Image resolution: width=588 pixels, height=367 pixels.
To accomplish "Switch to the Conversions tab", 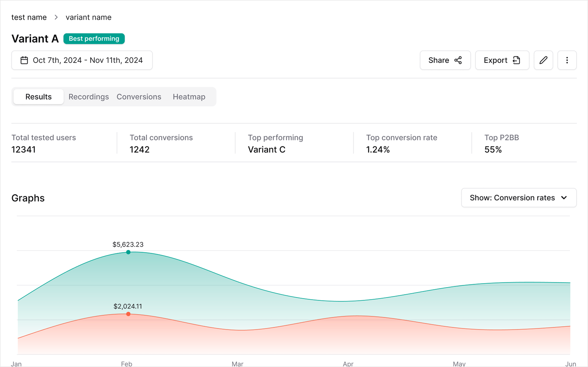I will [139, 97].
